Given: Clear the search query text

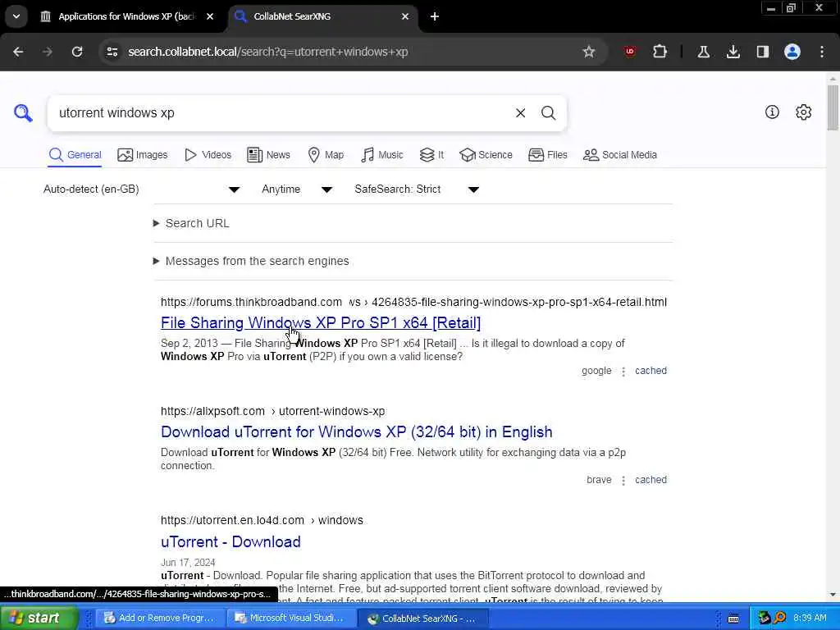Looking at the screenshot, I should 520,113.
